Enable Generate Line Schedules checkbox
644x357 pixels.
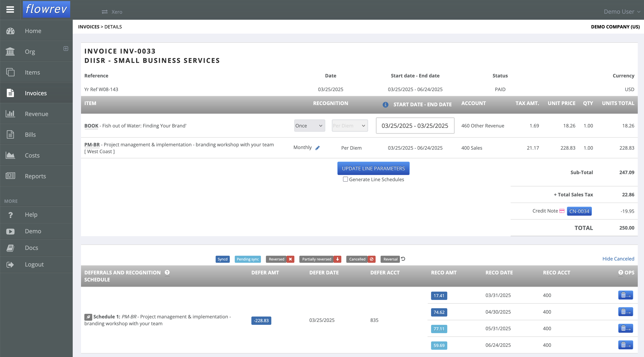click(345, 179)
